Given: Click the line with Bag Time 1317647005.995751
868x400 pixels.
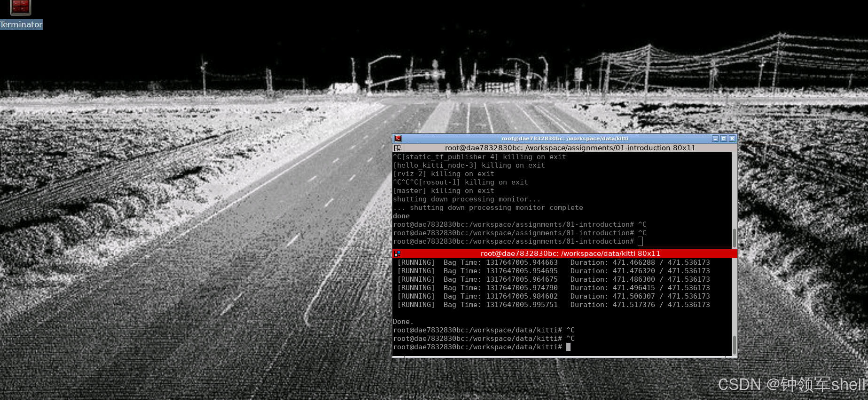Looking at the screenshot, I should pos(554,305).
